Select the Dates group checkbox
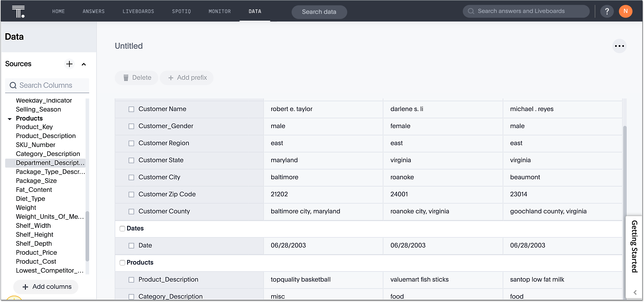644x302 pixels. [x=122, y=229]
